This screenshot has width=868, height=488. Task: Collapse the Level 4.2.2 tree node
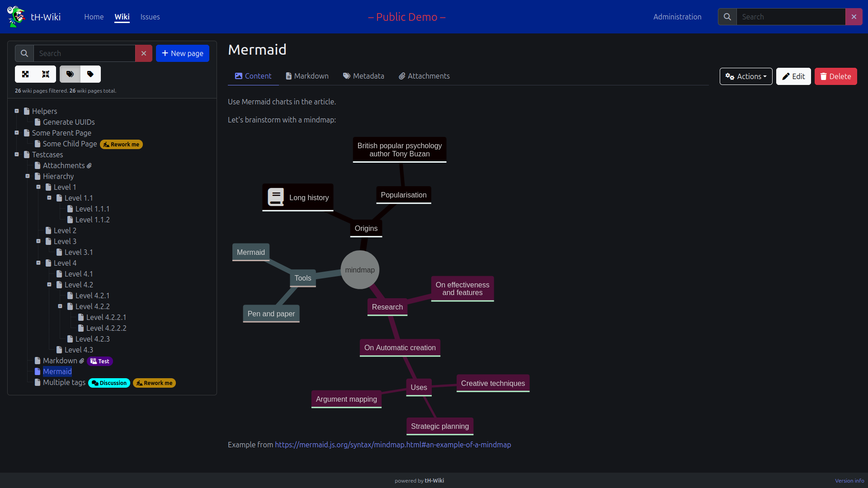(60, 306)
